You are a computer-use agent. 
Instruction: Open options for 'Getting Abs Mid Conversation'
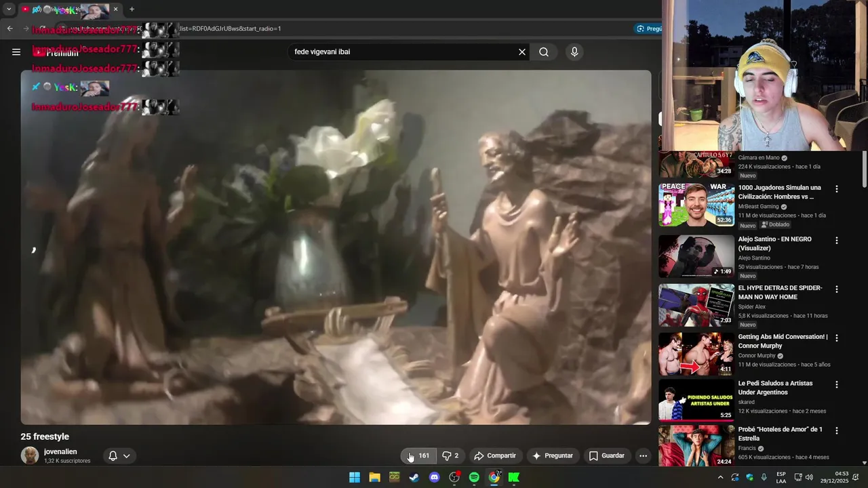coord(836,338)
